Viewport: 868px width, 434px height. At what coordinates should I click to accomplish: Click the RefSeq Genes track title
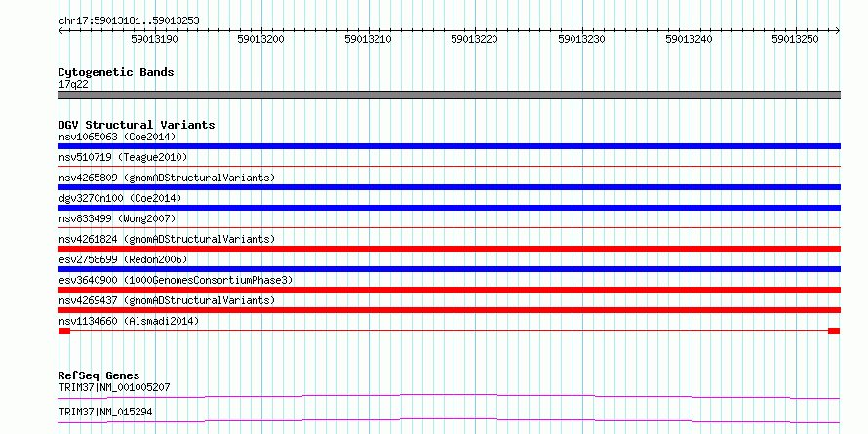point(99,375)
